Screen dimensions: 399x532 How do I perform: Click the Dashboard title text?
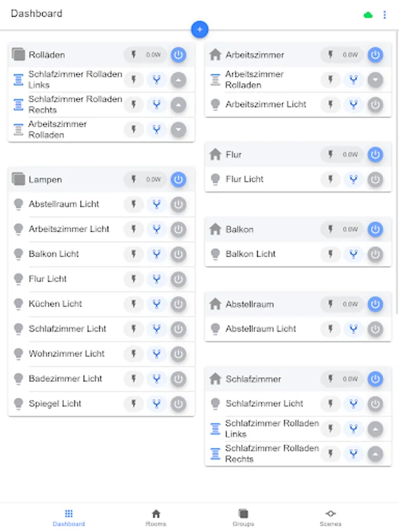tap(36, 14)
